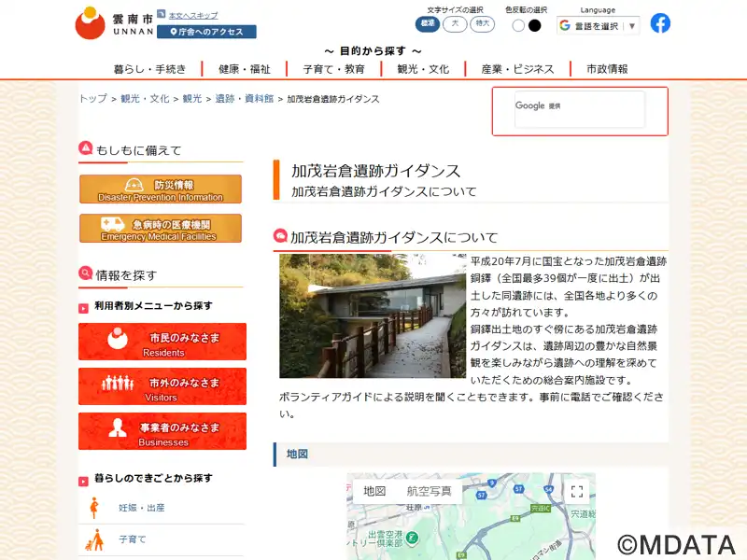Click 庁舎へのアクセス button
Image resolution: width=747 pixels, height=560 pixels.
coord(206,32)
